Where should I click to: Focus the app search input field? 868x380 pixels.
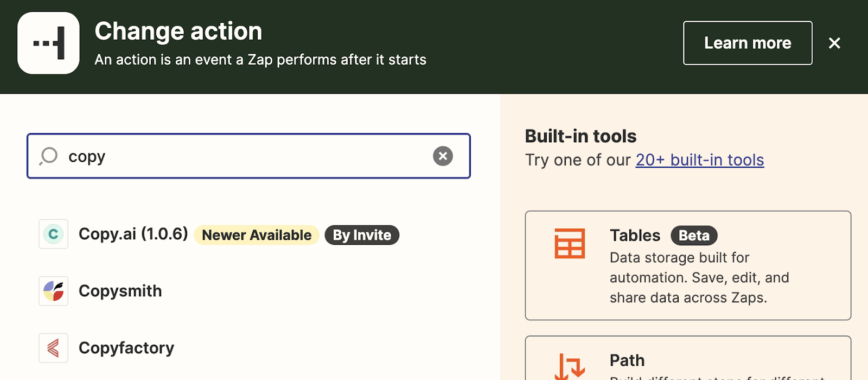click(x=244, y=156)
